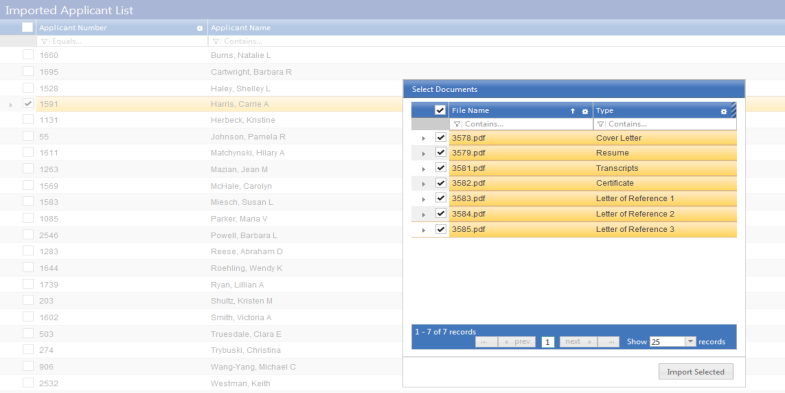Expand the 3584.pdf row
The width and height of the screenshot is (785, 393).
click(424, 215)
